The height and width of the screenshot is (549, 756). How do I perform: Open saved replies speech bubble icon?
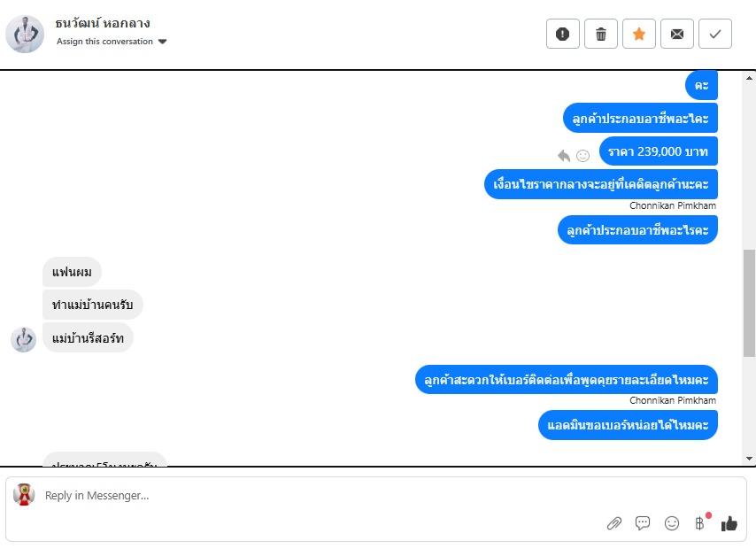pos(642,523)
